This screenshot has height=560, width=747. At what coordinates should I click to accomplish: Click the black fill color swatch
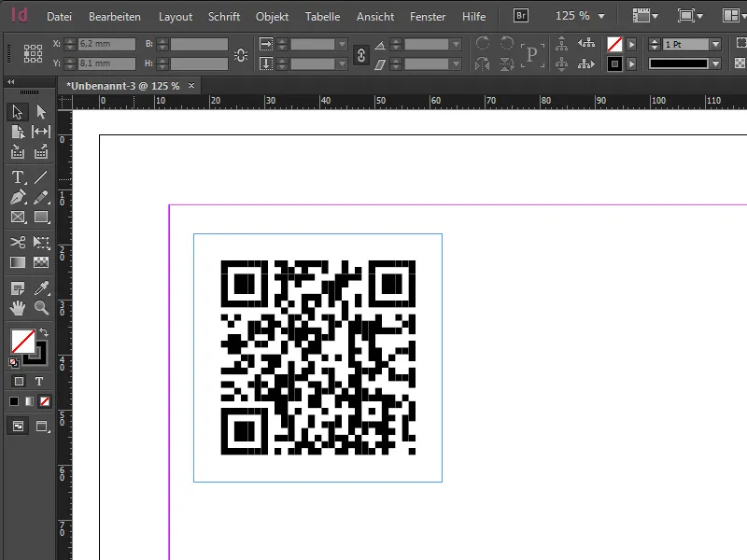click(14, 401)
